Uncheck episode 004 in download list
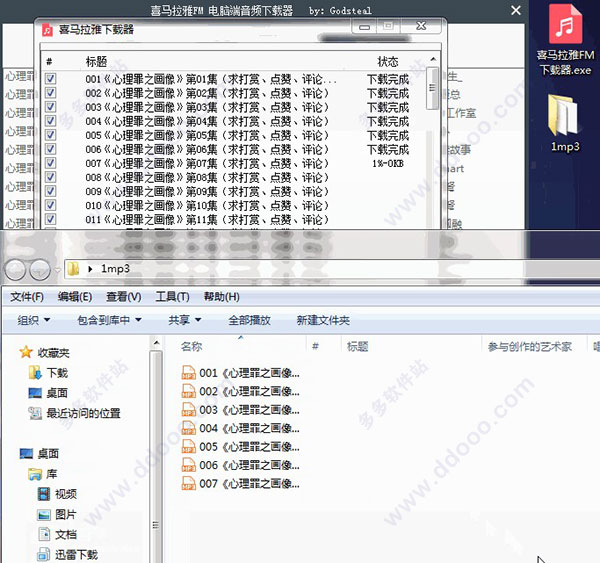Viewport: 600px width, 563px height. 51,121
